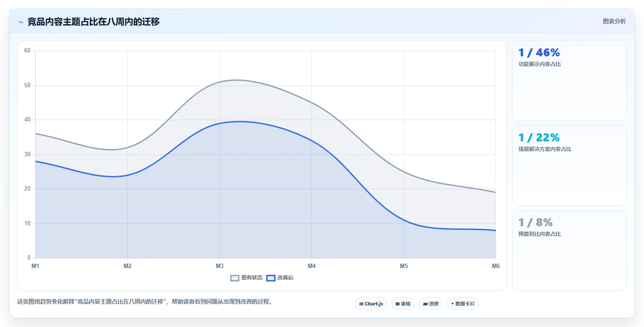Click the M3 x-axis label
The image size is (644, 327).
click(x=219, y=266)
